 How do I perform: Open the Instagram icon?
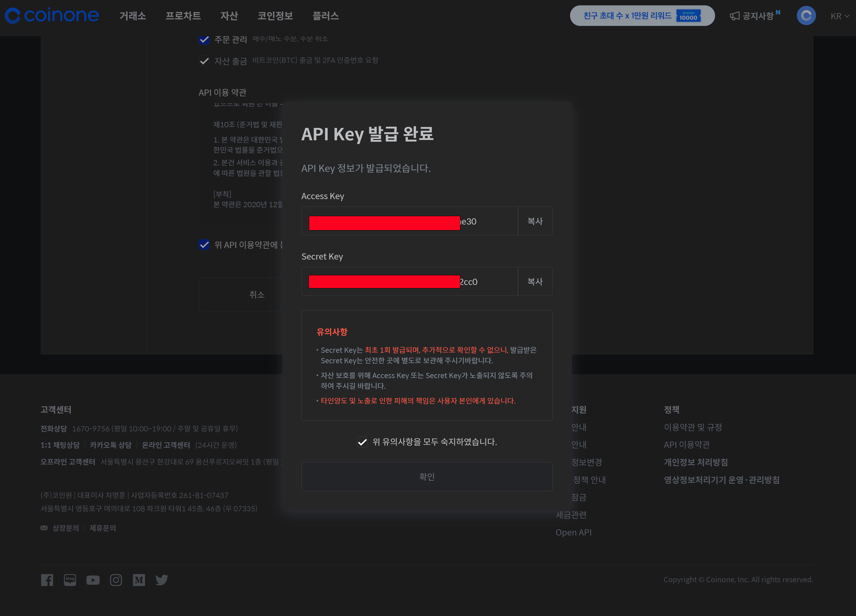click(x=116, y=580)
